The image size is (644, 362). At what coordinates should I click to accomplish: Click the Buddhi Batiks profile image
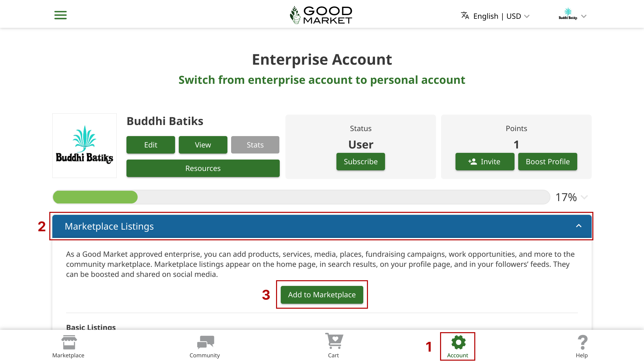[x=84, y=145]
